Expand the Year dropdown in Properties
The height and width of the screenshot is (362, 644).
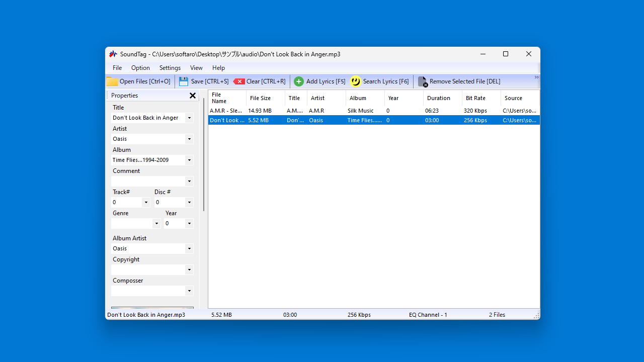coord(189,223)
